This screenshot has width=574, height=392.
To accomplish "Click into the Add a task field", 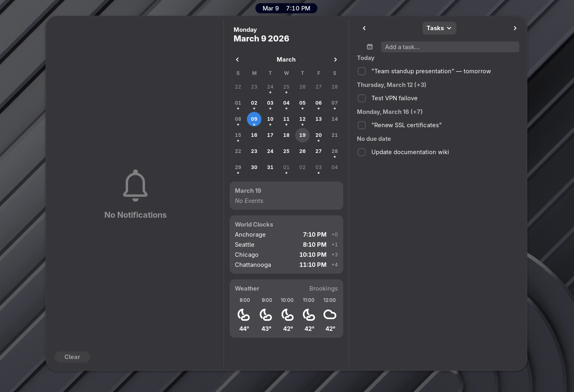I will point(450,47).
